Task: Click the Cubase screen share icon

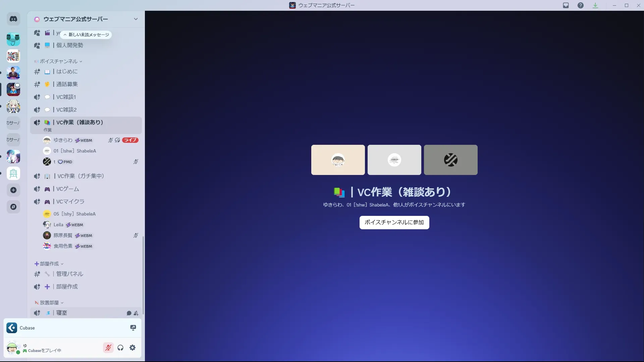Action: pos(133,328)
